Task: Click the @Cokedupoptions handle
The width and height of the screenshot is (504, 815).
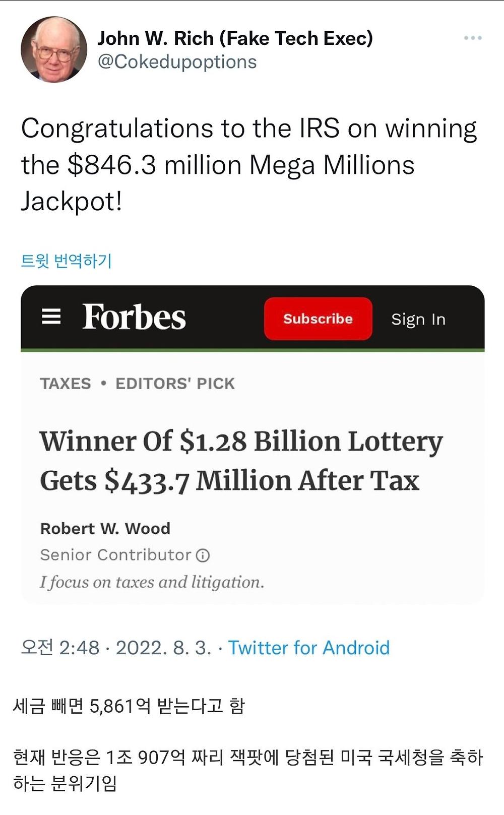Action: click(x=177, y=62)
